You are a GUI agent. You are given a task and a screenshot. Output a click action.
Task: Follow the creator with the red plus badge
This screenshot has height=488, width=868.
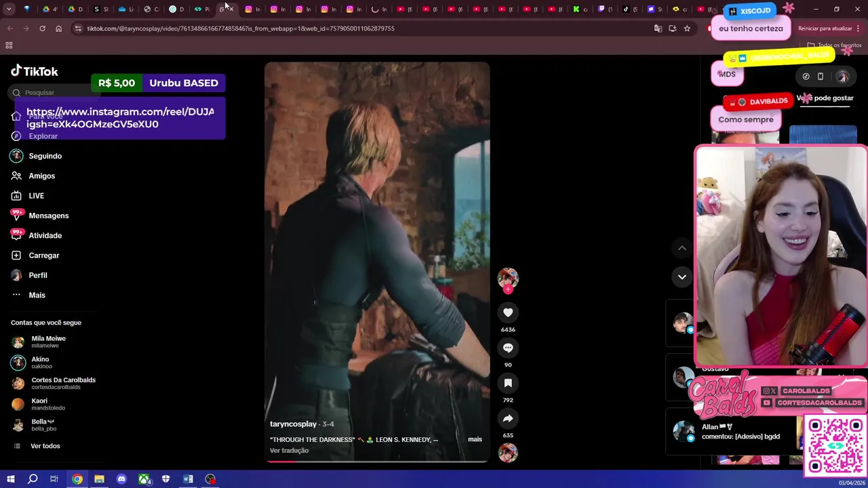pos(508,289)
